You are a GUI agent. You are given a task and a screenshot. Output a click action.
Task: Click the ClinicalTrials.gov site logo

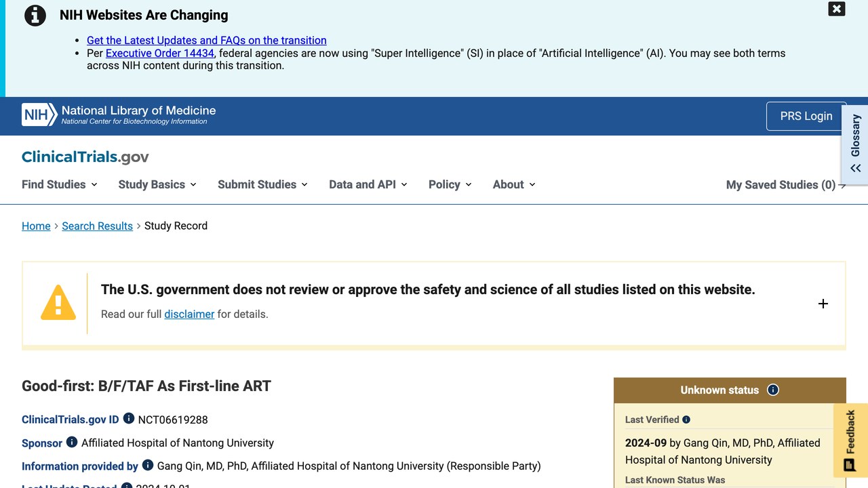point(85,157)
